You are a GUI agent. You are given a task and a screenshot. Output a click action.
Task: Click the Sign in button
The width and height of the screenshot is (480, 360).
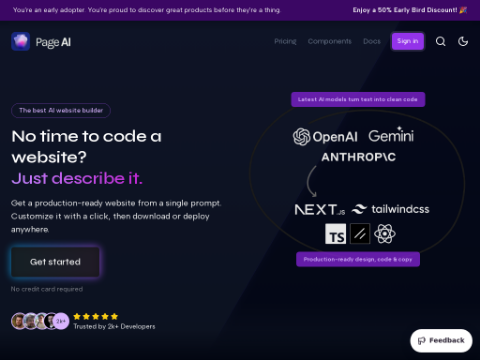[408, 41]
